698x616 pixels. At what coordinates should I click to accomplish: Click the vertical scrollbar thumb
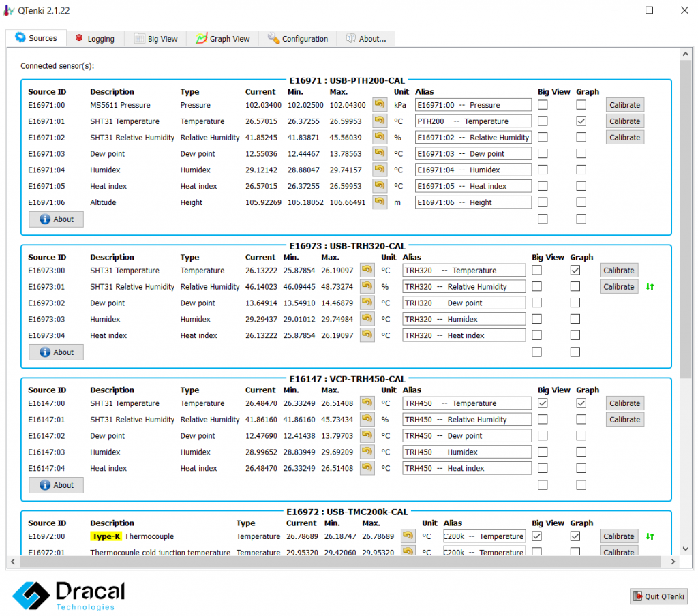point(686,219)
